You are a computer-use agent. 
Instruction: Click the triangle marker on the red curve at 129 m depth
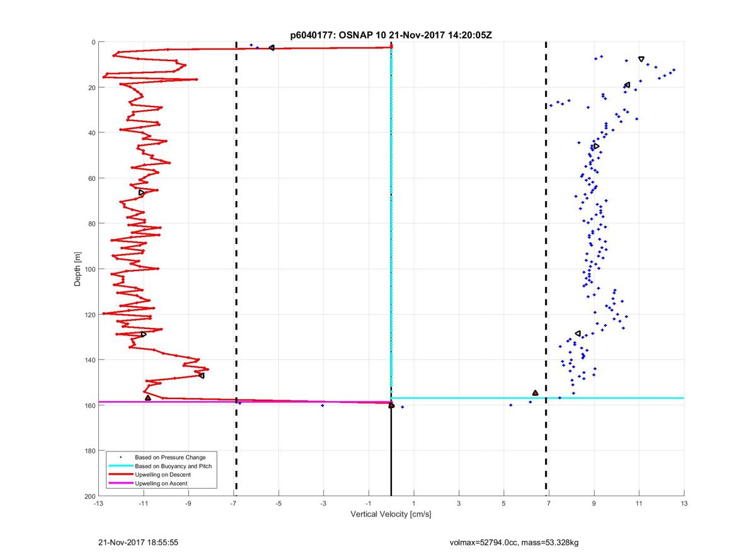click(x=144, y=334)
